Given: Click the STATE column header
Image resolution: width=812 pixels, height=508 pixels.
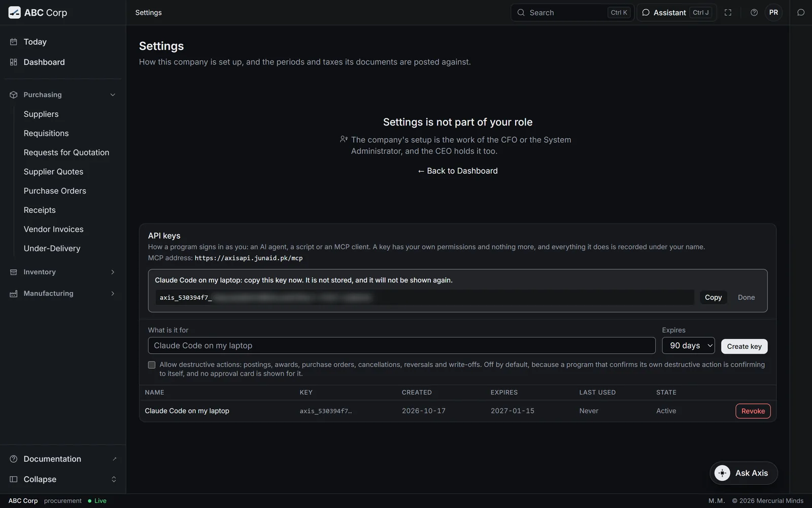Looking at the screenshot, I should [x=666, y=393].
